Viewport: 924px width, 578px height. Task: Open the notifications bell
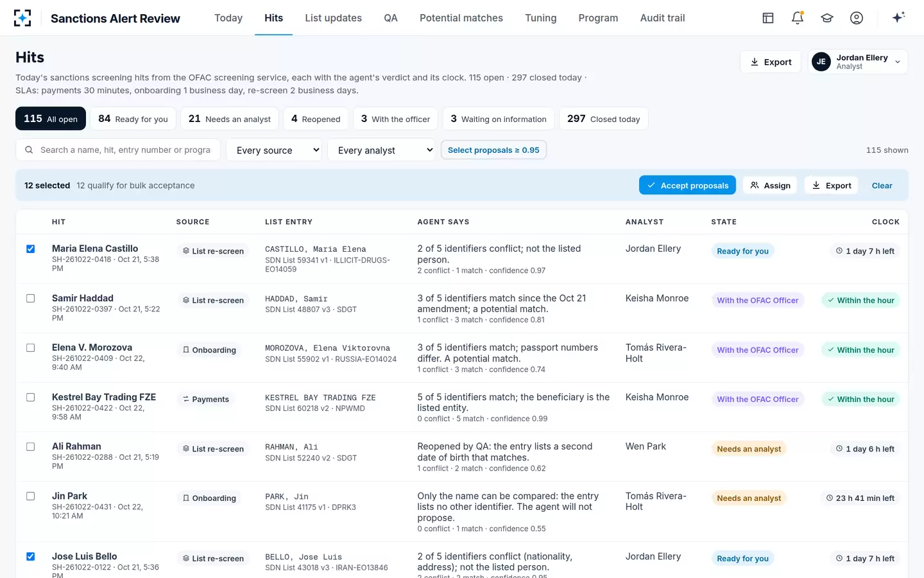coord(798,18)
